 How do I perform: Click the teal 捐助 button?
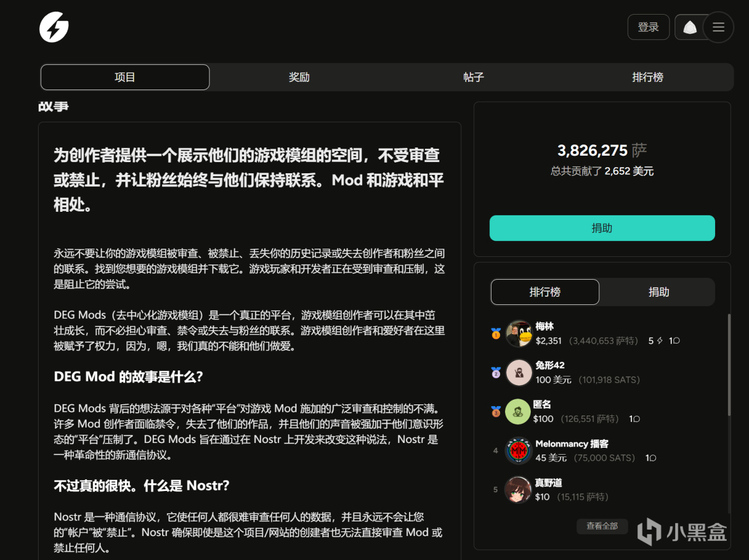pyautogui.click(x=602, y=228)
